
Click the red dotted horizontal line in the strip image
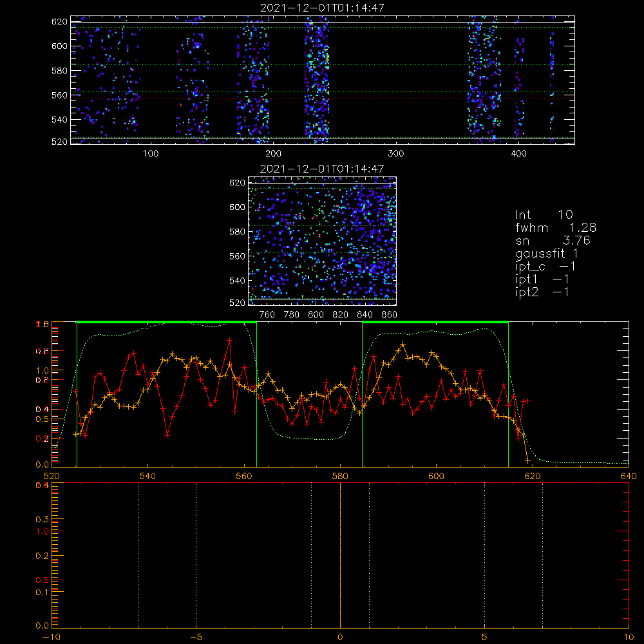323,99
